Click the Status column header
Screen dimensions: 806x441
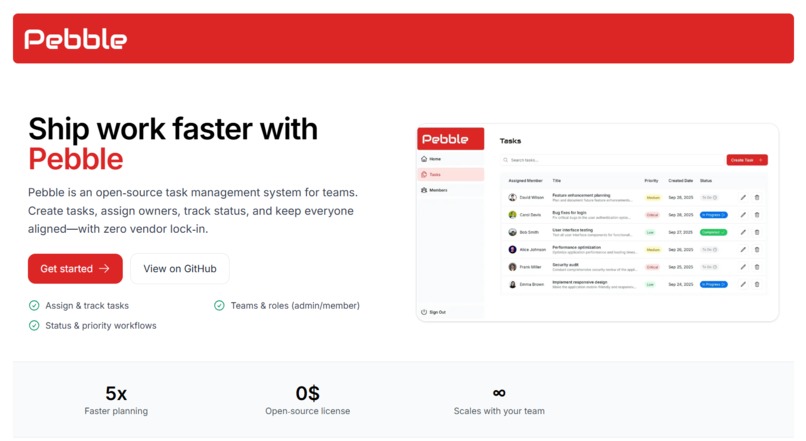pyautogui.click(x=706, y=181)
